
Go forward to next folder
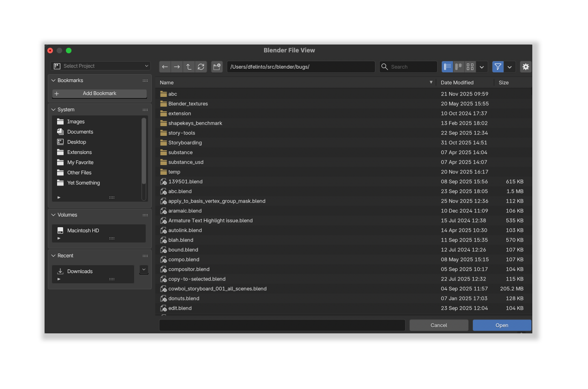coord(177,67)
